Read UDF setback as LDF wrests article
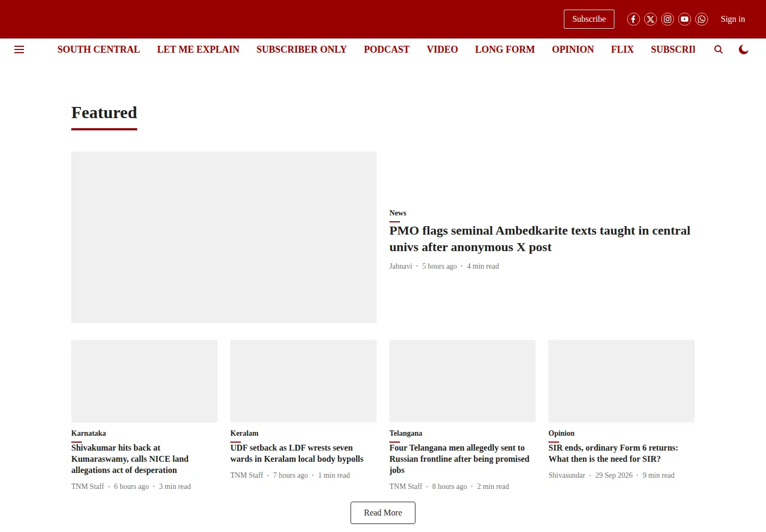 (297, 453)
